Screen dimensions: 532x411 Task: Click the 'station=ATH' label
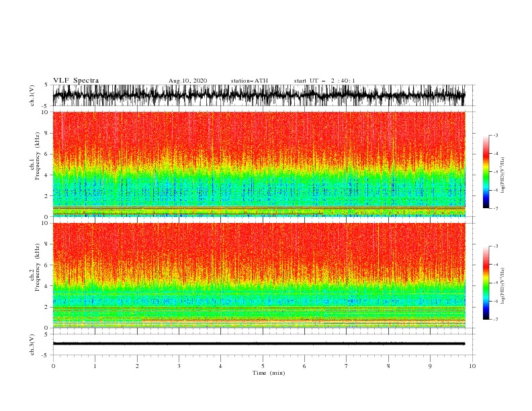pos(249,81)
